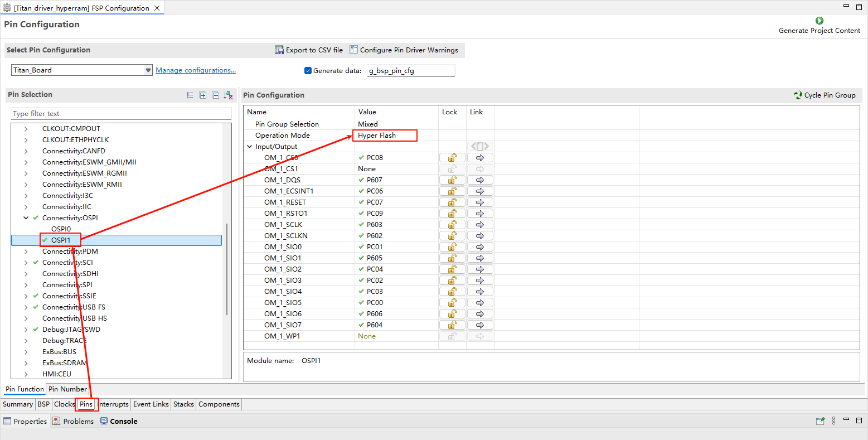Screen dimensions: 868x440
Task: Click the Generate Project Content play icon
Action: (819, 21)
